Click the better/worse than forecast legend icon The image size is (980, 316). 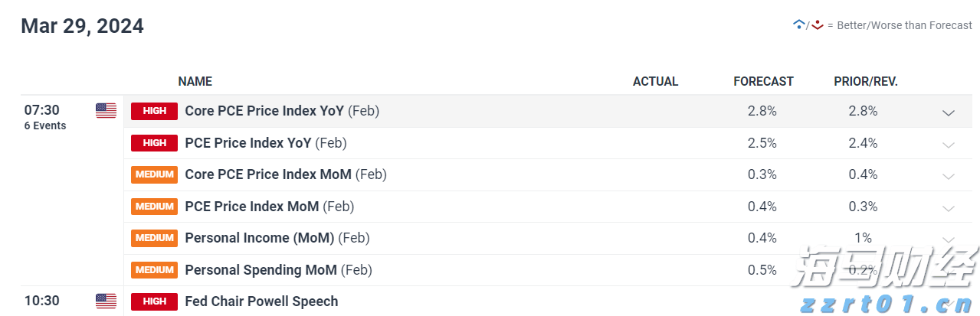808,25
